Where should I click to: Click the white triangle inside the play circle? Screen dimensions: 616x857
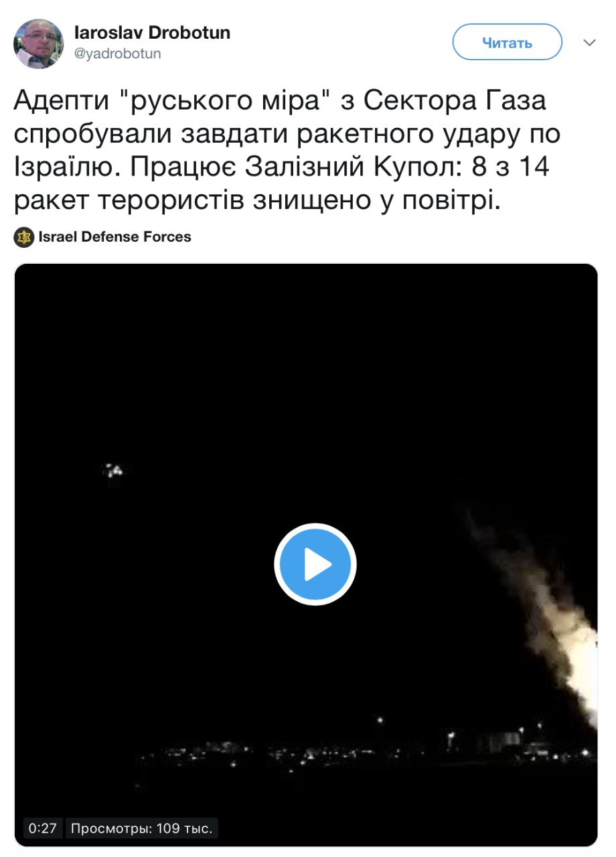pos(317,565)
